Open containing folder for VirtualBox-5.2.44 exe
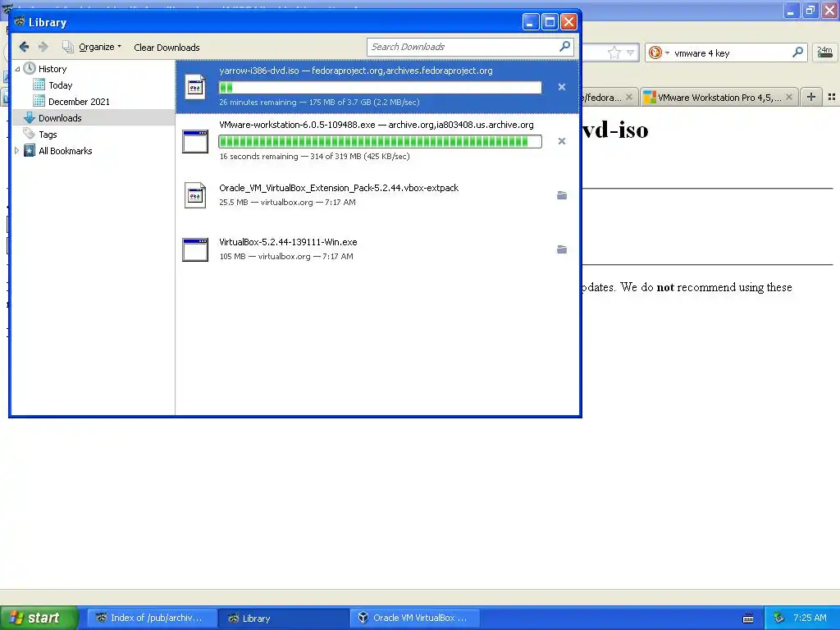Viewport: 840px width, 630px height. click(561, 249)
